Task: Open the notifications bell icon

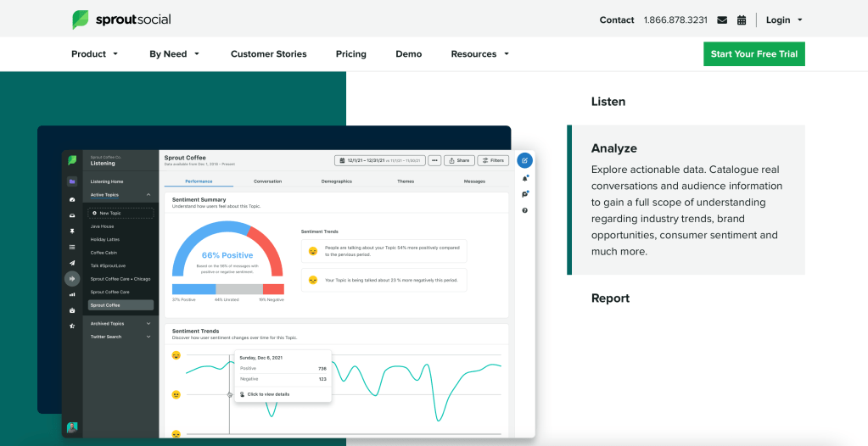Action: [x=524, y=178]
